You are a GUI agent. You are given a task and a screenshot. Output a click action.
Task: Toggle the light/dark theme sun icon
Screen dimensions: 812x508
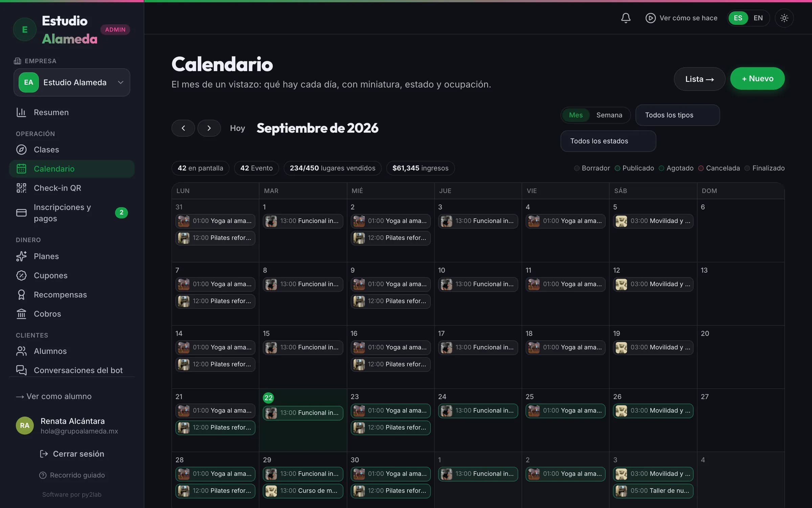click(784, 18)
